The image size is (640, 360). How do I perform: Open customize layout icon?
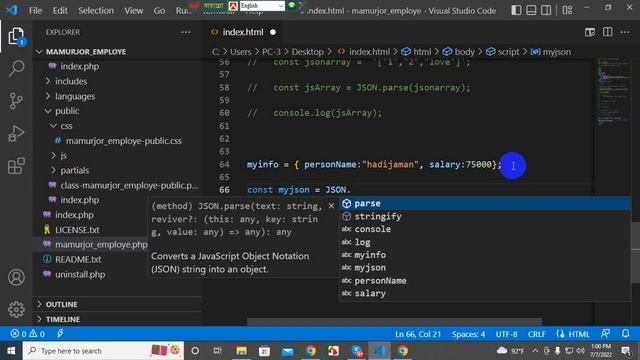click(x=567, y=10)
